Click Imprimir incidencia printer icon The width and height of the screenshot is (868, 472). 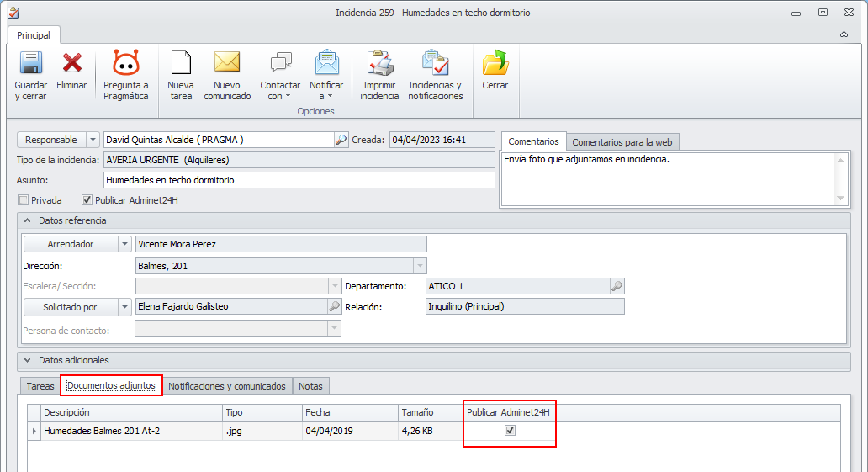pyautogui.click(x=380, y=62)
